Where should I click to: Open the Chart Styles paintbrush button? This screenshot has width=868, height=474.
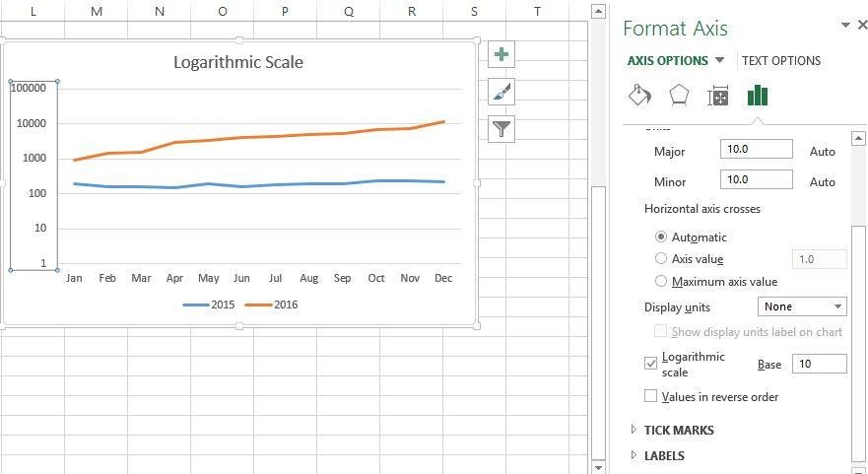click(501, 92)
